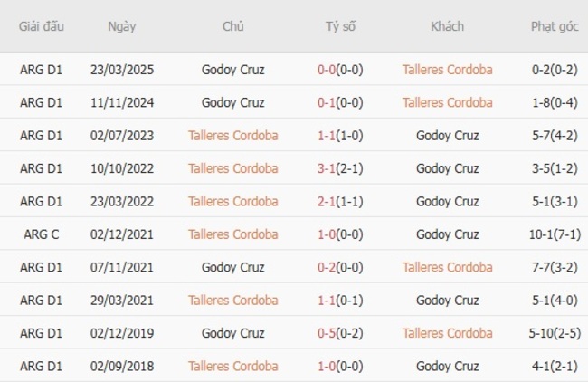The image size is (588, 382).
Task: Open Talleres Cordoba in the 23/03/2022 row
Action: pyautogui.click(x=233, y=201)
